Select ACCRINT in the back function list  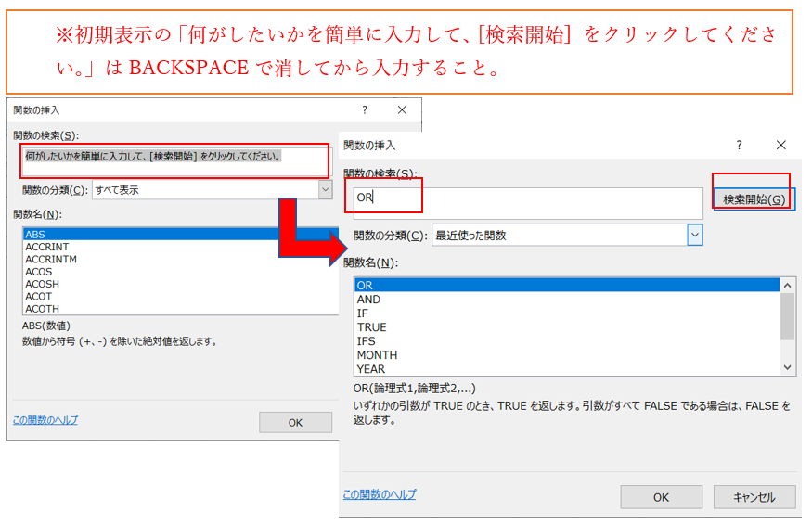tap(46, 247)
